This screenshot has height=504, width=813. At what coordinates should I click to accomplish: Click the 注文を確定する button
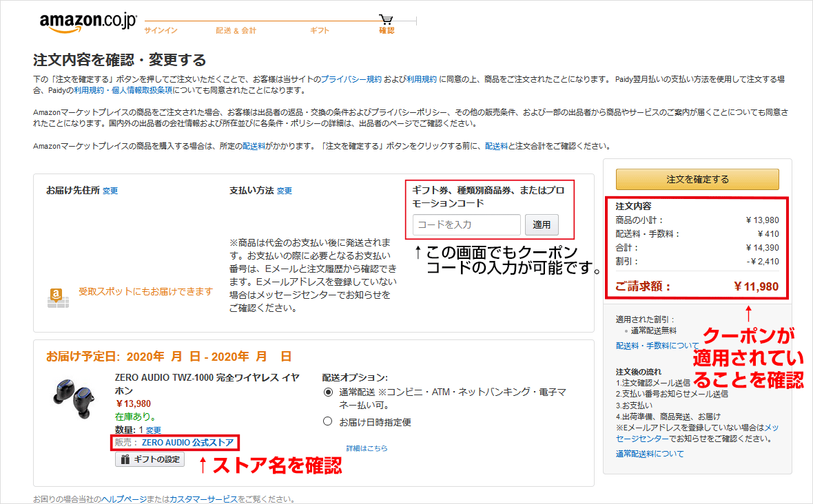click(x=697, y=179)
